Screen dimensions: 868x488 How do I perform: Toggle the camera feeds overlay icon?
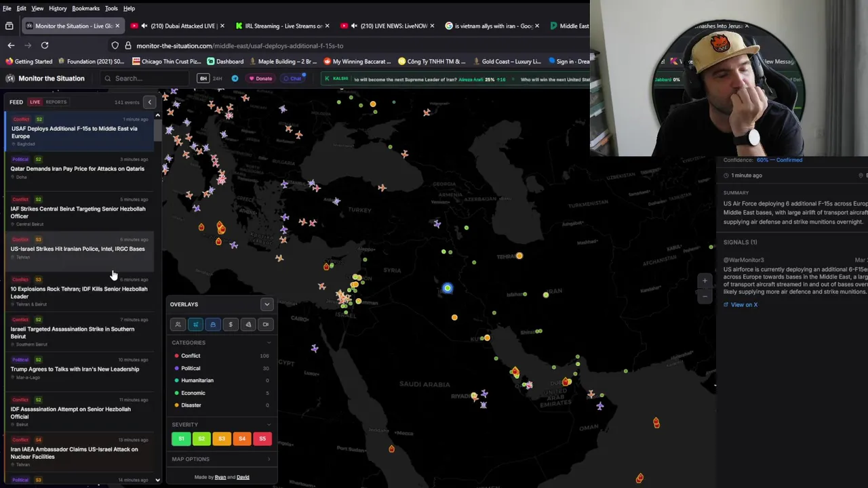[266, 325]
